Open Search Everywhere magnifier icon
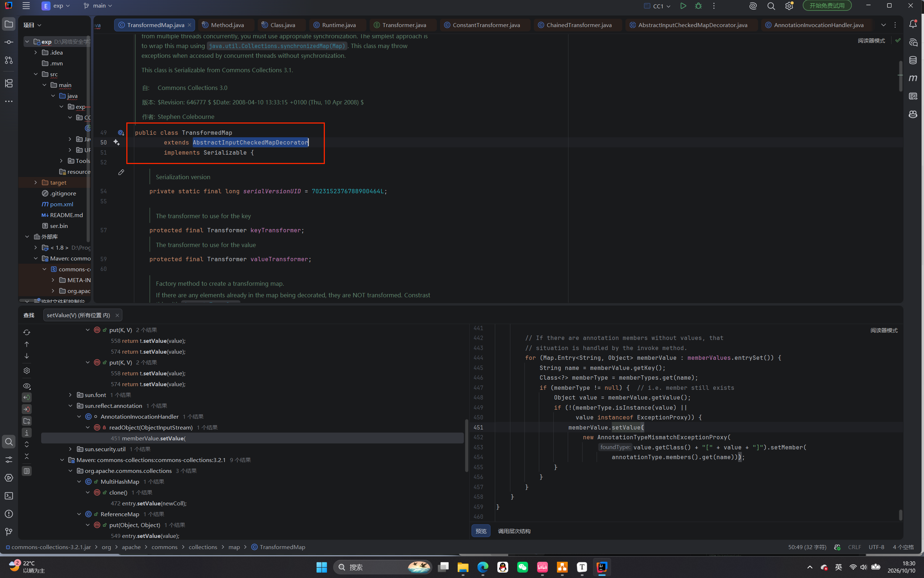 point(771,6)
